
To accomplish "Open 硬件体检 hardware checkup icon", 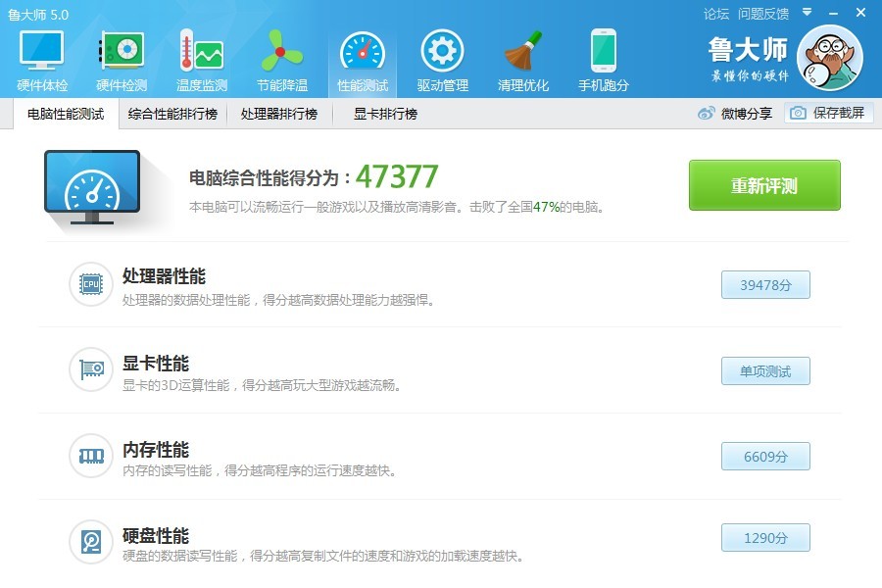I will click(41, 51).
